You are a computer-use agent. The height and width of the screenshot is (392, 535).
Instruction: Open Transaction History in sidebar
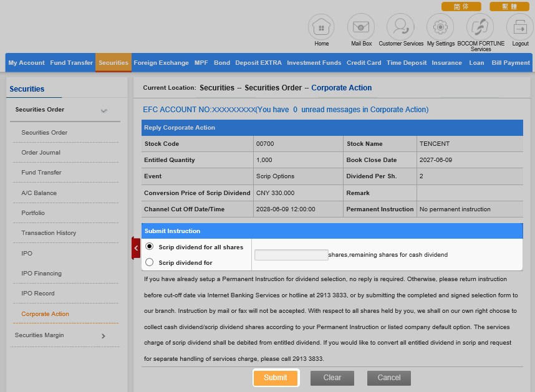(x=49, y=233)
